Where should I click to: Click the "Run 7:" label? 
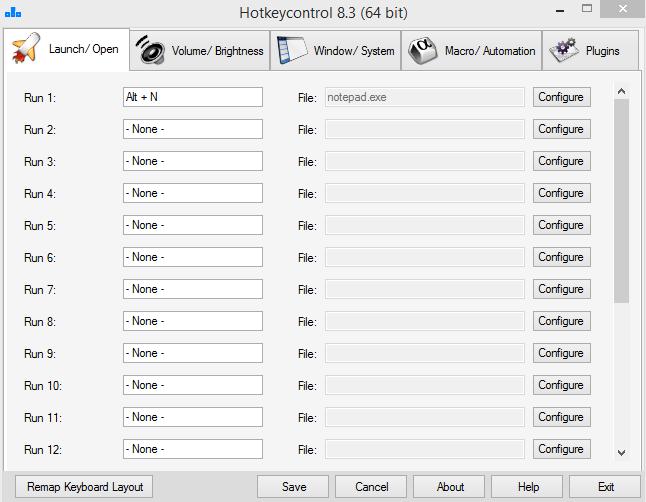click(x=40, y=290)
